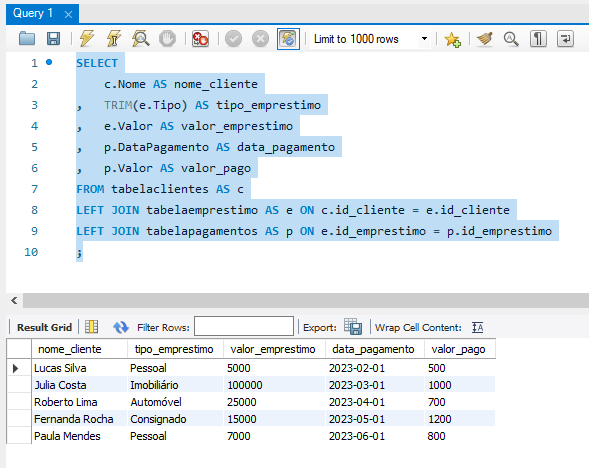589x468 pixels.
Task: Export the result set to file
Action: click(x=353, y=327)
